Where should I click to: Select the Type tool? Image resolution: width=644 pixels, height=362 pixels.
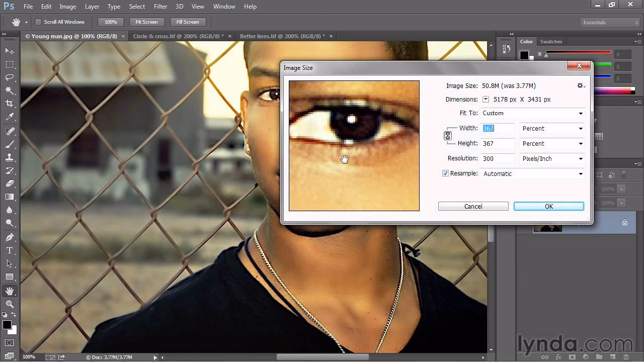(x=9, y=250)
